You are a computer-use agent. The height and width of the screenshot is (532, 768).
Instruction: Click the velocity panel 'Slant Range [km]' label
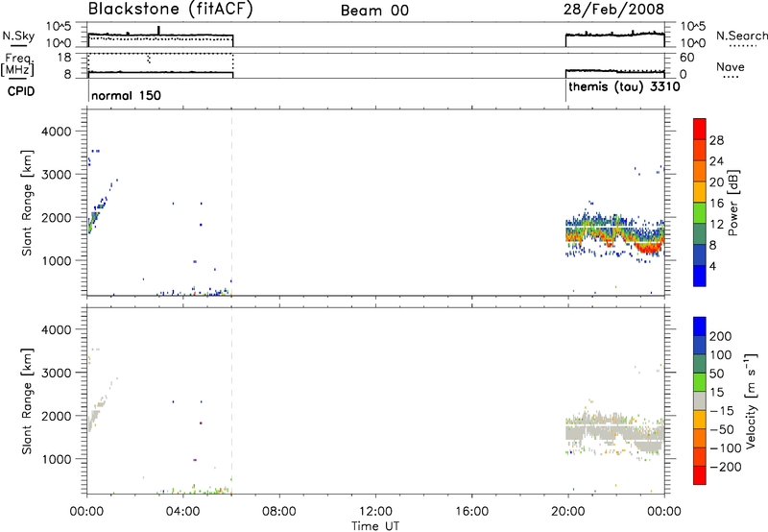click(x=27, y=401)
